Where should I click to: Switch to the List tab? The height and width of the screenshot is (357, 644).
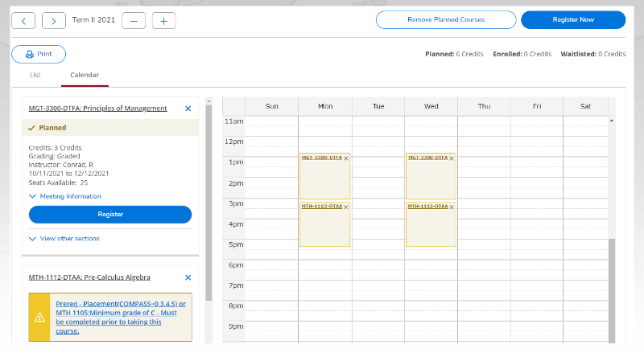coord(35,75)
